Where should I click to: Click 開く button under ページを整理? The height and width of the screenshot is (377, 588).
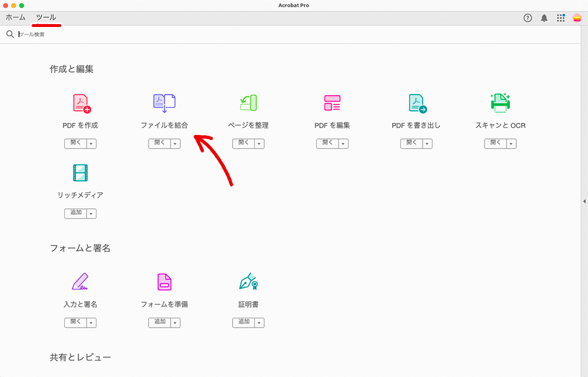click(x=243, y=143)
